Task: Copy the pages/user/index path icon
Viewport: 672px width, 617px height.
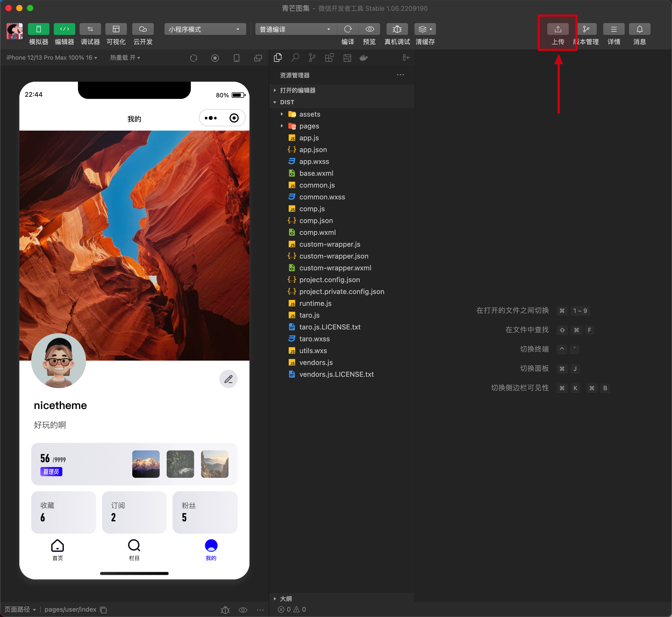Action: tap(103, 610)
